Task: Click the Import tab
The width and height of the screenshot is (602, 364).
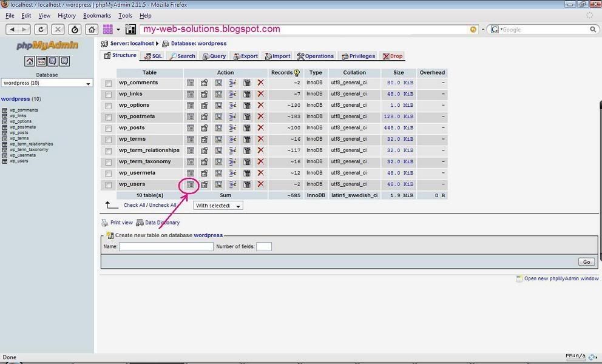Action: 278,56
